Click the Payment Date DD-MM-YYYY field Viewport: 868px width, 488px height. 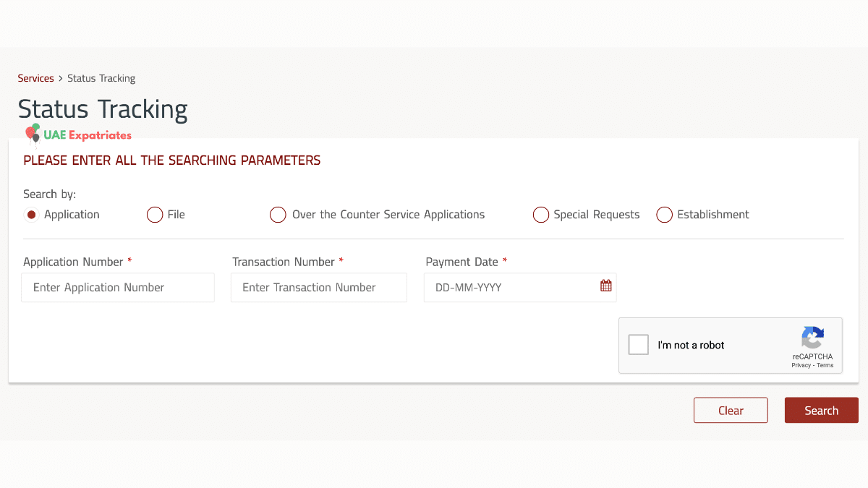[x=506, y=287]
